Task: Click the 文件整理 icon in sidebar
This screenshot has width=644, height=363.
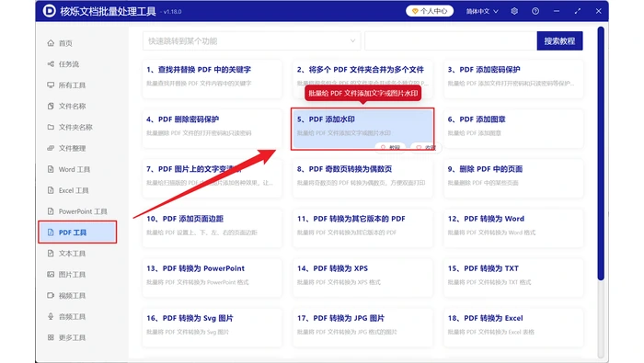Action: 51,148
